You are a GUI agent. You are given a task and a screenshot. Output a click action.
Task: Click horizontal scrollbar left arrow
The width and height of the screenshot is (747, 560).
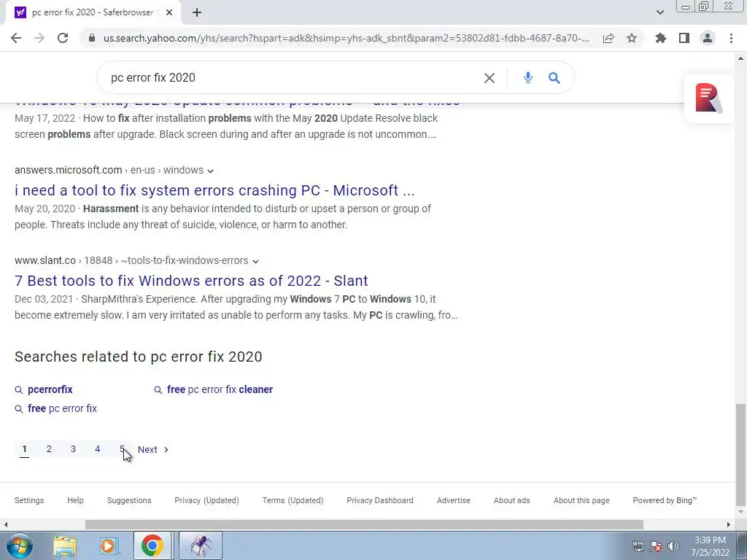click(x=6, y=525)
